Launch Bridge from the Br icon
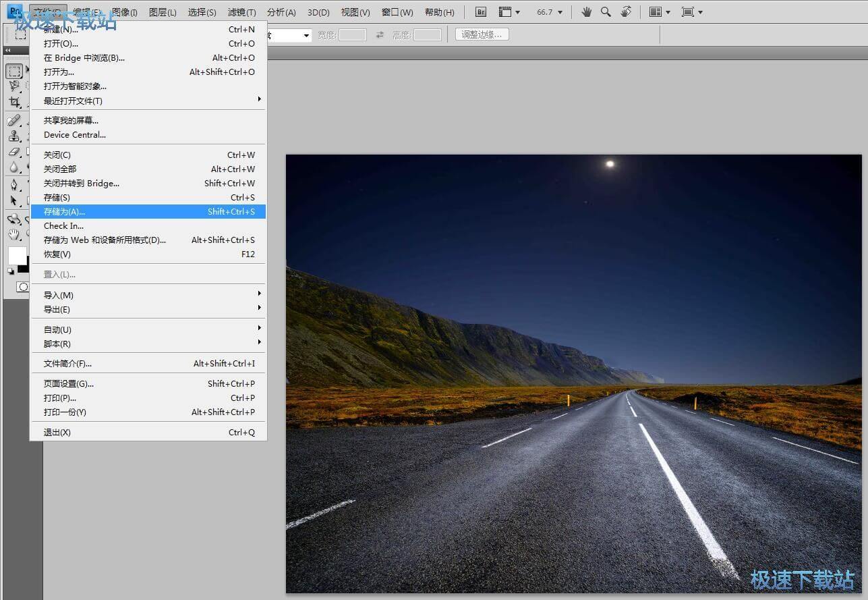This screenshot has height=600, width=868. pyautogui.click(x=481, y=12)
